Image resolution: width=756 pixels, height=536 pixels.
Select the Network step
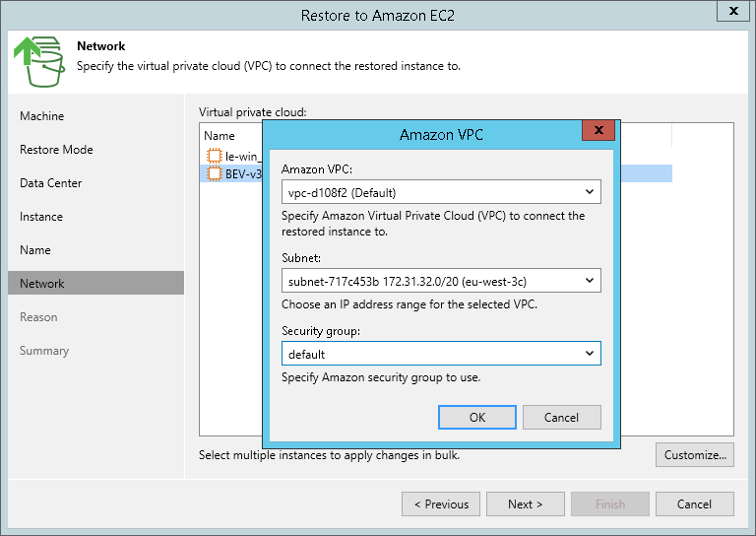click(x=95, y=283)
